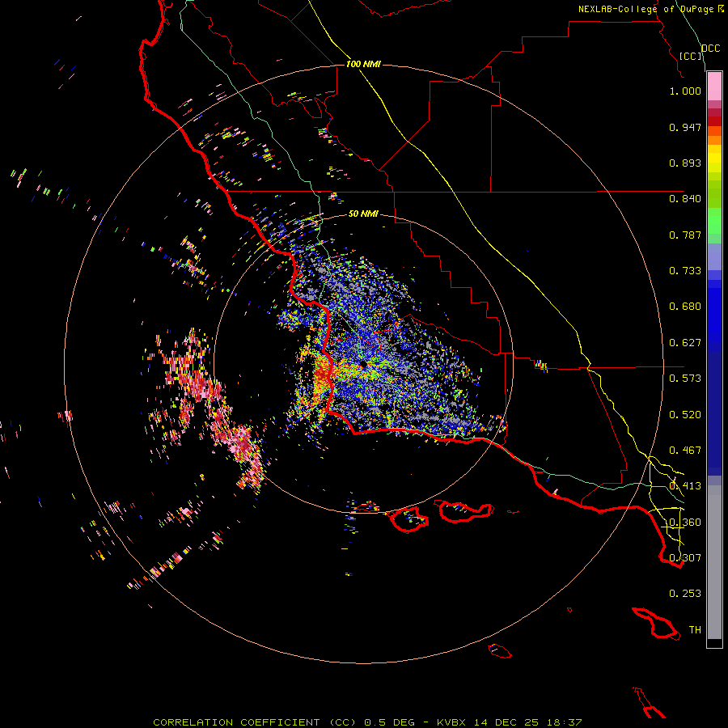Select the 0.520 scale value
The height and width of the screenshot is (728, 728).
(685, 415)
